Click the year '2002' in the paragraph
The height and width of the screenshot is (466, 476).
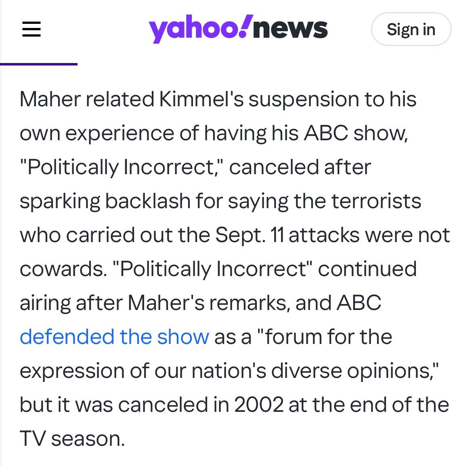(x=259, y=405)
